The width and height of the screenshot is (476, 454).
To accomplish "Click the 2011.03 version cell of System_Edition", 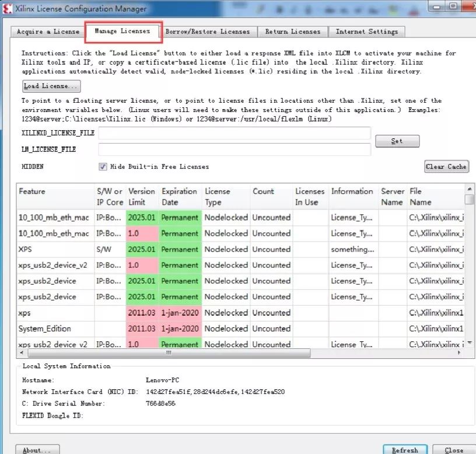I will [x=142, y=329].
